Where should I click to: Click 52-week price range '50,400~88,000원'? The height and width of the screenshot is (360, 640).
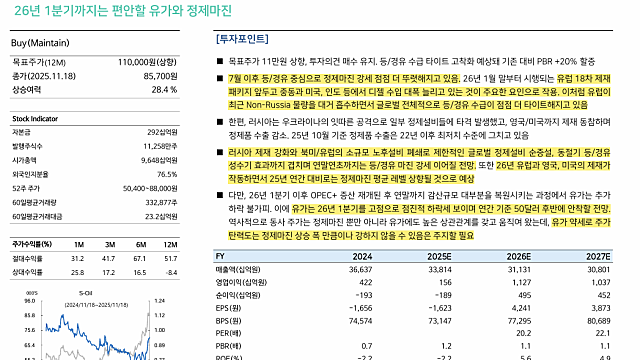click(x=150, y=189)
